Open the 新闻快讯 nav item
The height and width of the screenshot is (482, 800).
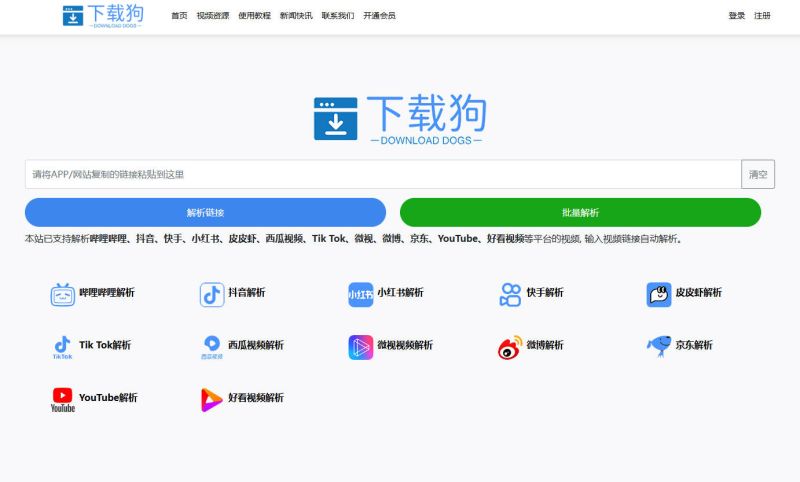[x=296, y=16]
